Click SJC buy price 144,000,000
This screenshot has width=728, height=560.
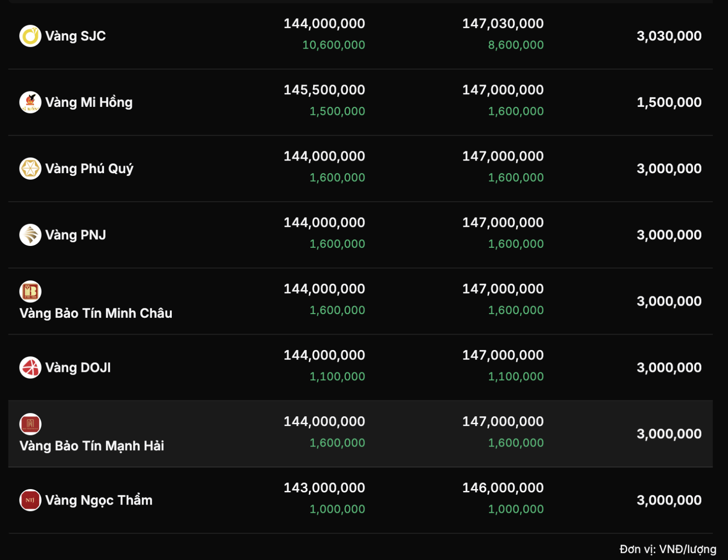click(324, 24)
